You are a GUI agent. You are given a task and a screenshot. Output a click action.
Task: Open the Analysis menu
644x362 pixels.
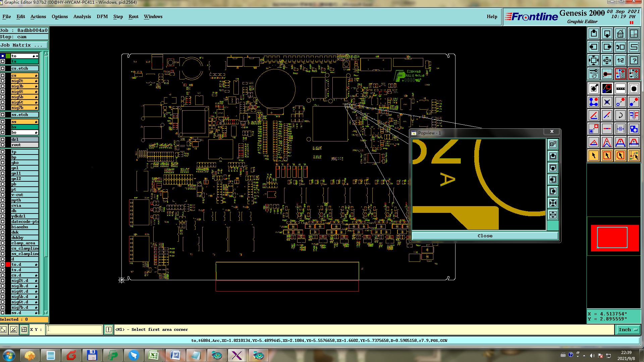click(x=82, y=16)
